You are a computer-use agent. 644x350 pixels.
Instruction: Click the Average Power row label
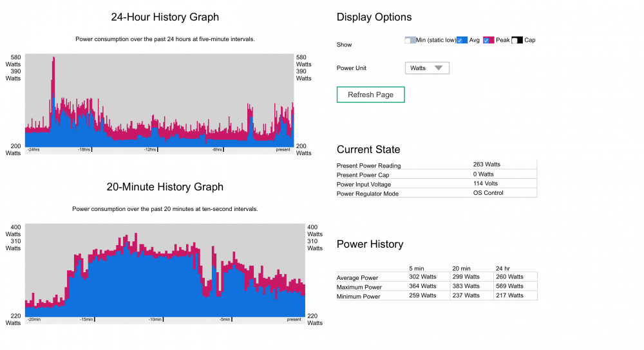click(x=357, y=278)
